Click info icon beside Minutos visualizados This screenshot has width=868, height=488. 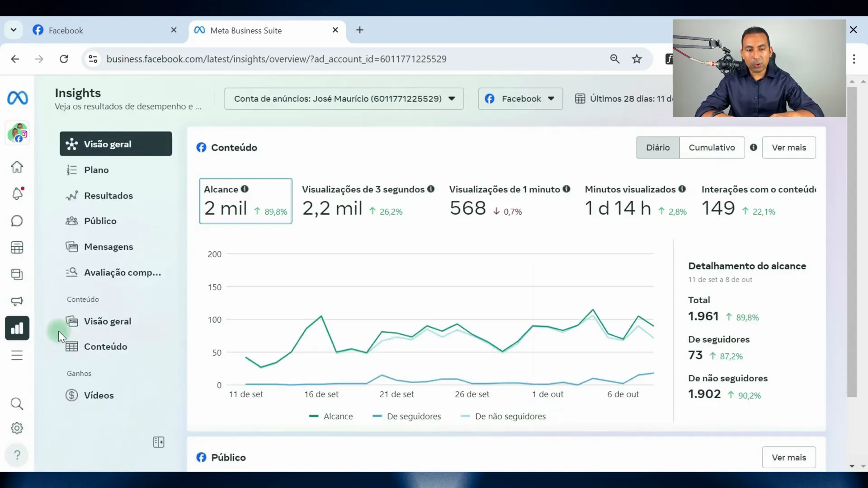point(682,189)
